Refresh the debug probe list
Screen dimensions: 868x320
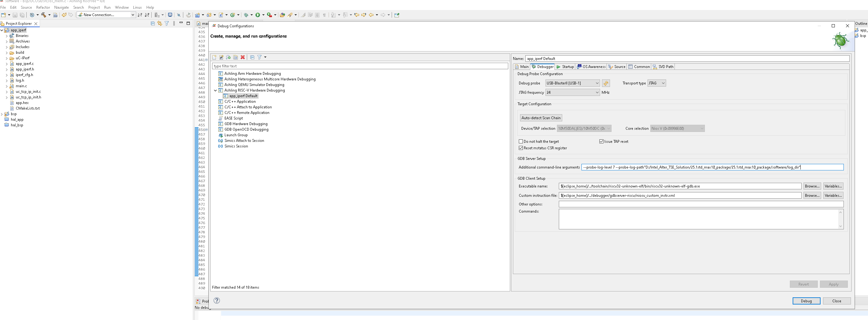(606, 83)
